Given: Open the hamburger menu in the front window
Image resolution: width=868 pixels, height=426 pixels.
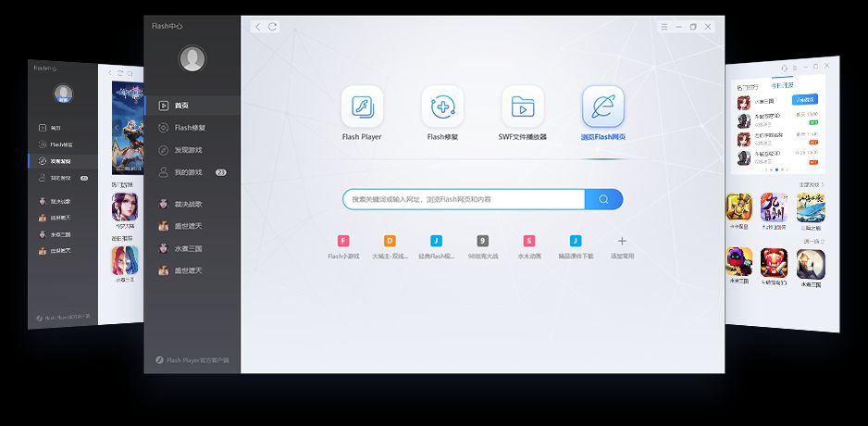Looking at the screenshot, I should click(x=664, y=27).
